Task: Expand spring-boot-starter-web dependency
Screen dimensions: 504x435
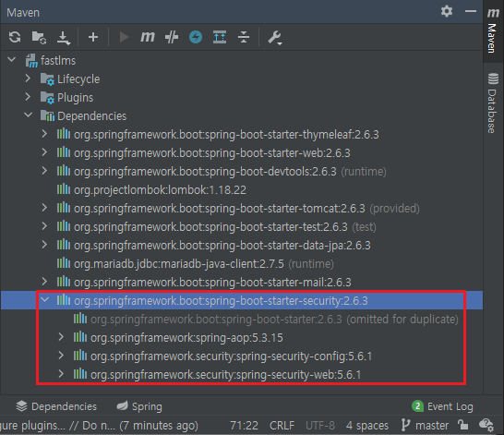Action: click(x=44, y=152)
